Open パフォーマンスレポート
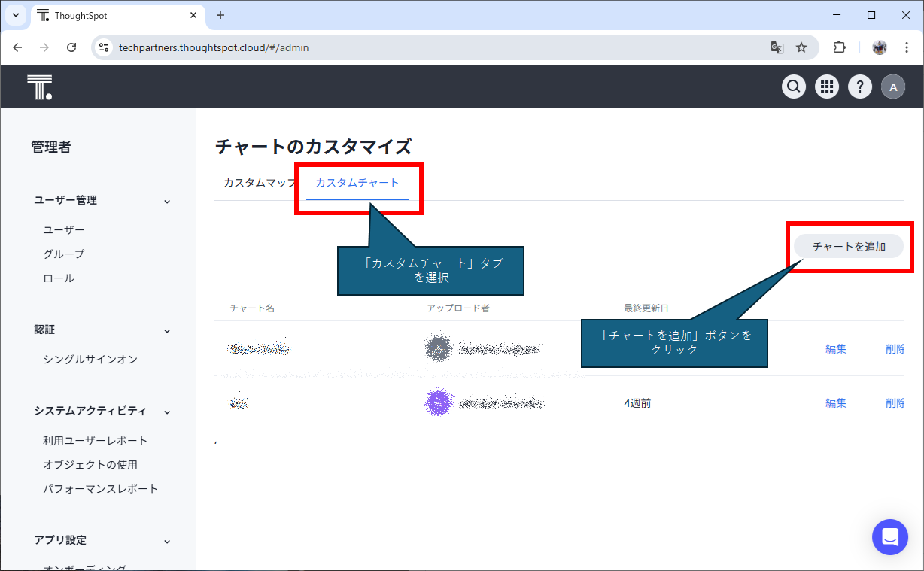The image size is (924, 571). (x=101, y=489)
